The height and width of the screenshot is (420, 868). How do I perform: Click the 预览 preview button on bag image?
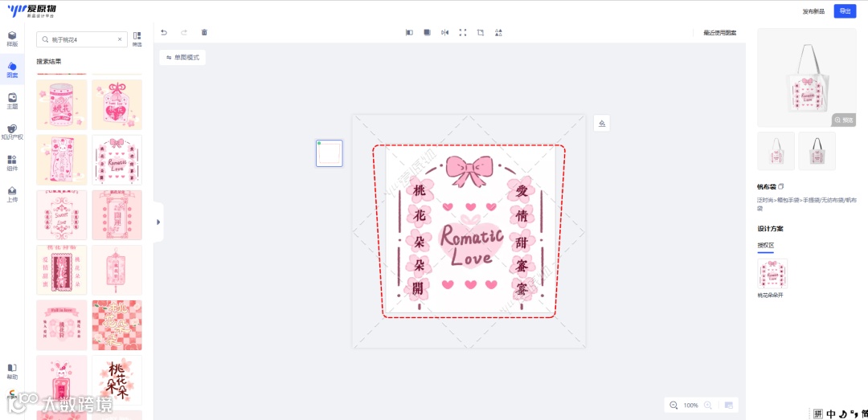[x=844, y=120]
